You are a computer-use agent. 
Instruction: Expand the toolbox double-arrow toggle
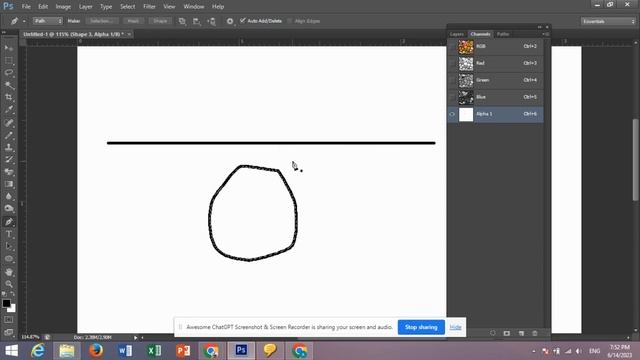click(x=4, y=32)
